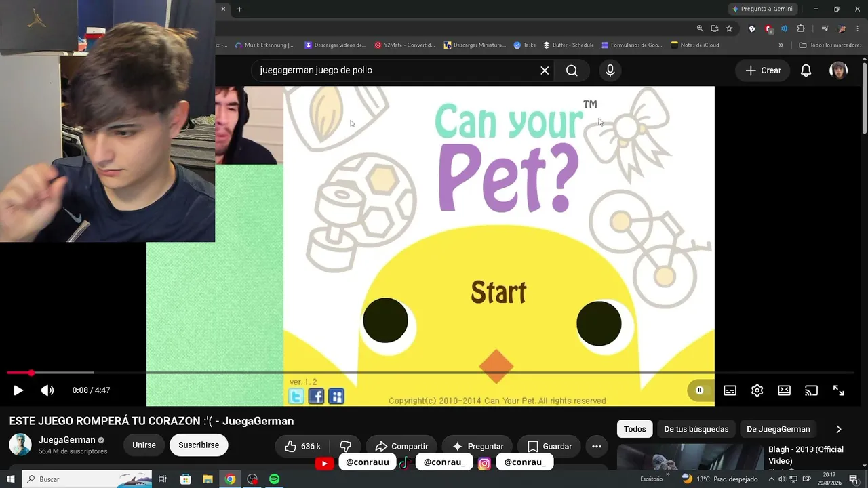
Task: Click the taskbar Buscar search box
Action: click(x=87, y=479)
